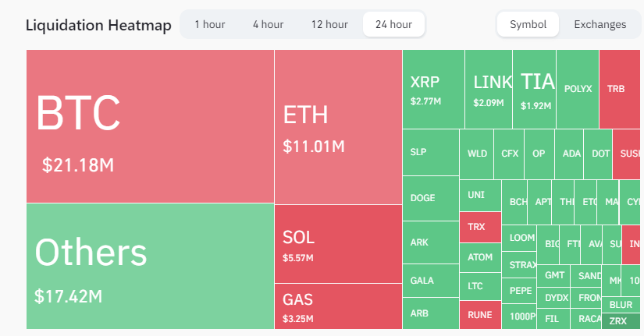Switch to the 4 hour timeframe

268,24
